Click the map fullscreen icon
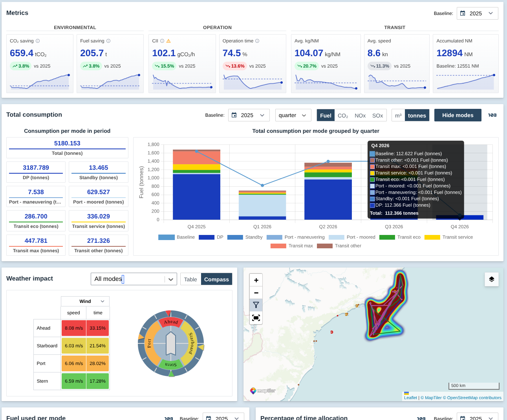507x420 pixels. [256, 318]
